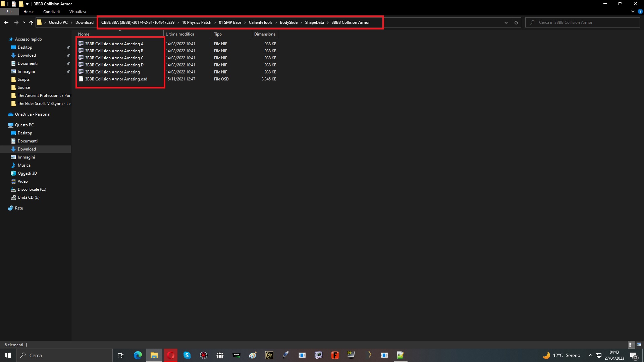
Task: Select file 3BBB Collision Armor Amazing D
Action: tap(114, 65)
